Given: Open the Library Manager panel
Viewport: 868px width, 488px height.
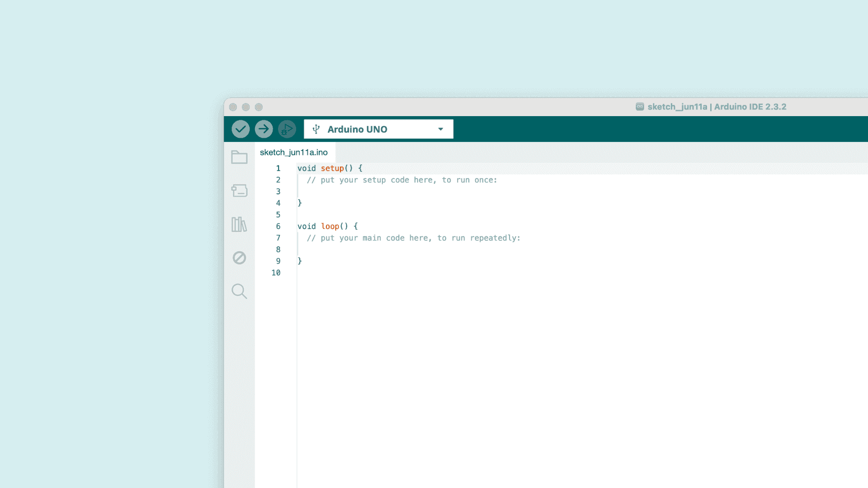Looking at the screenshot, I should click(239, 225).
